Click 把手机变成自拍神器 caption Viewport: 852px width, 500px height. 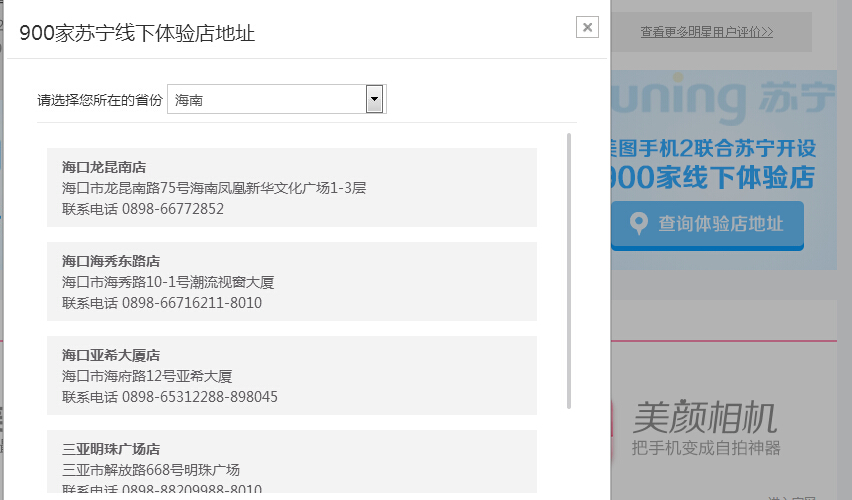click(706, 448)
